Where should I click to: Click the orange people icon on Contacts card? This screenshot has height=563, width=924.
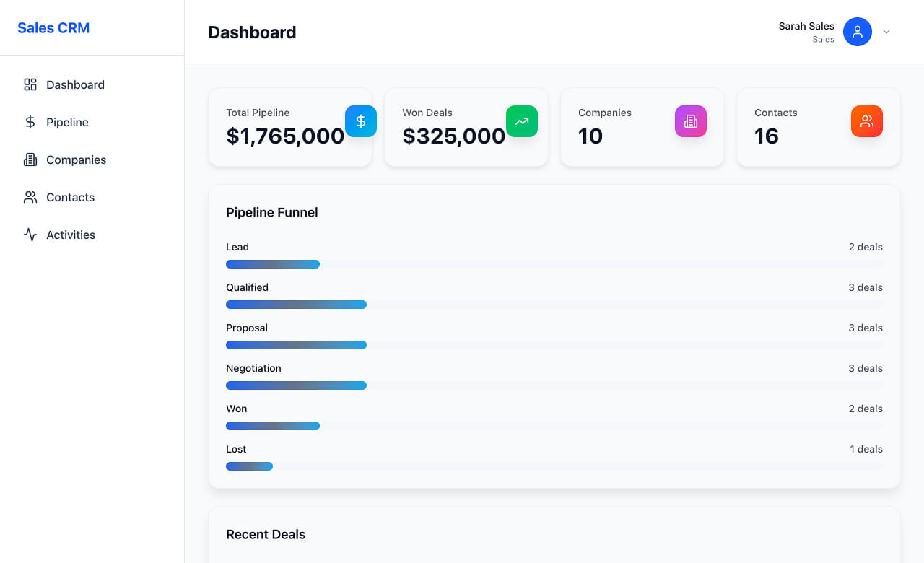(866, 121)
